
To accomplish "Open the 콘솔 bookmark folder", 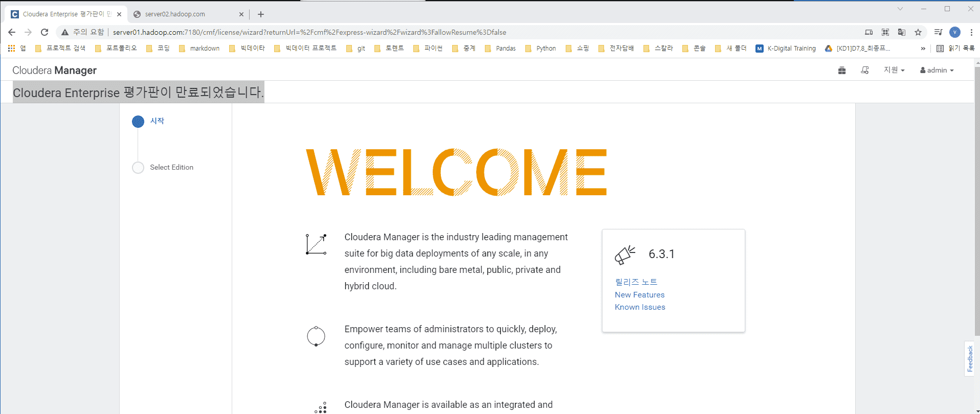I will point(694,49).
